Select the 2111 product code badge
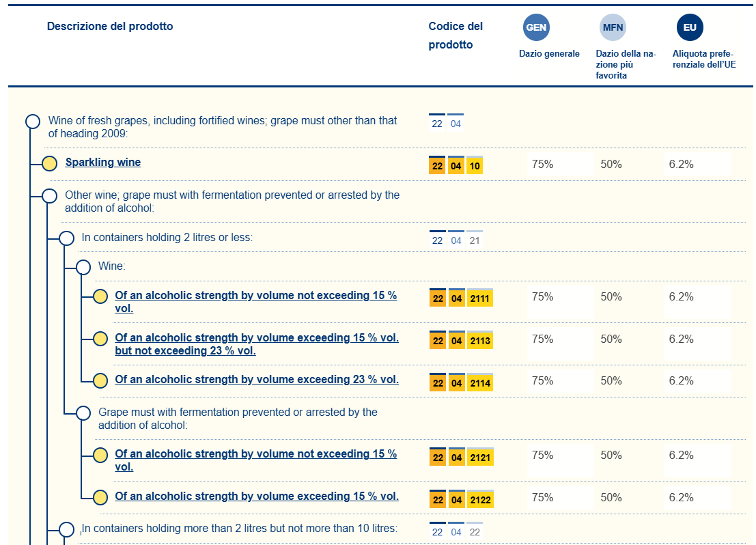756x545 pixels. (480, 298)
